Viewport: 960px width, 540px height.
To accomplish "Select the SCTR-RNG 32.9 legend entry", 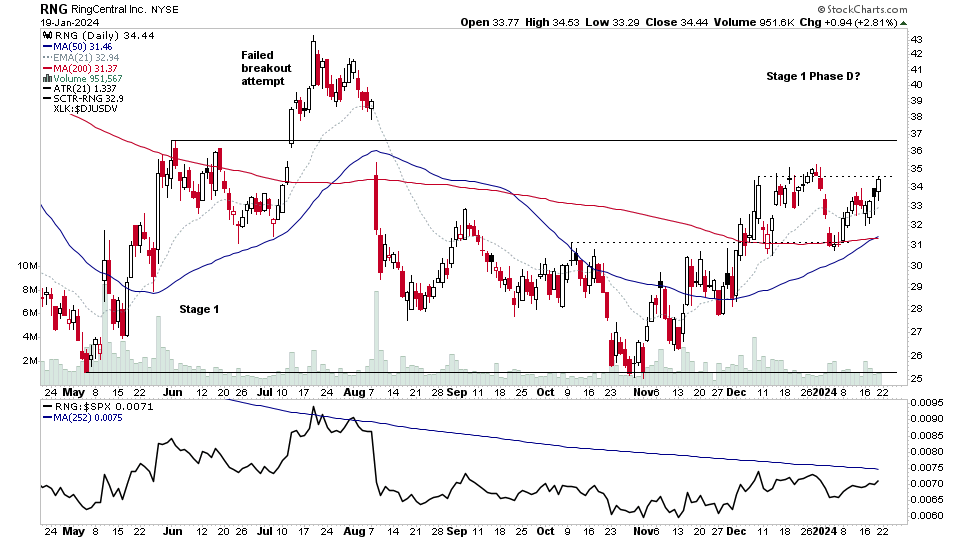I will coord(88,99).
